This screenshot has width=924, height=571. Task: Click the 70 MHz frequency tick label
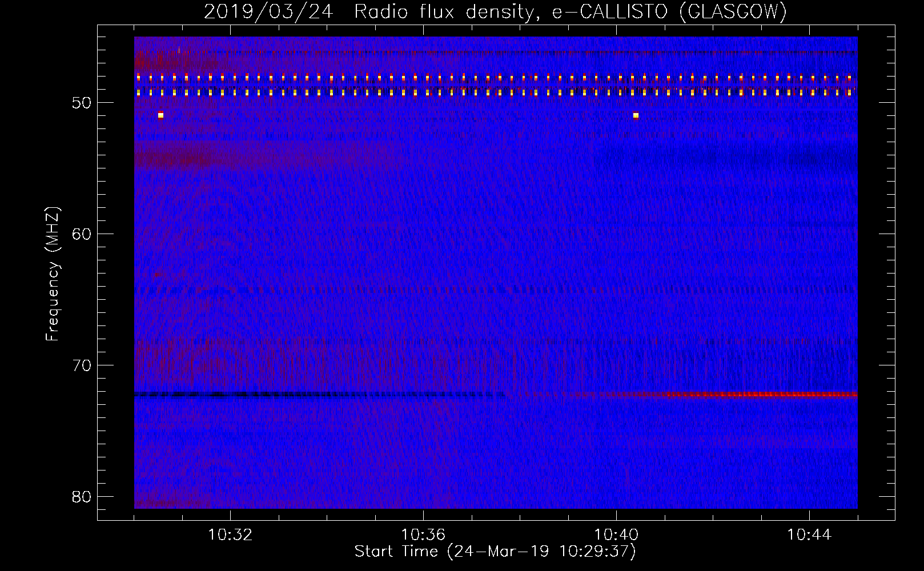tap(82, 365)
